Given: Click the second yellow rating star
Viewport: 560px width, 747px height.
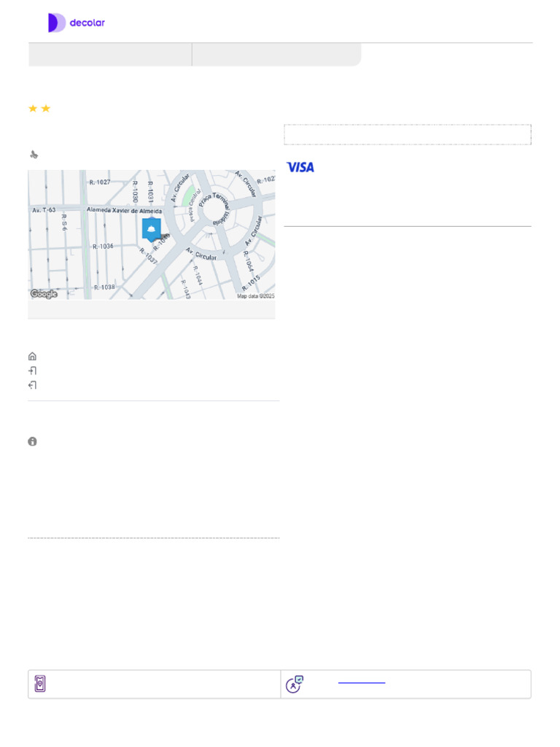Looking at the screenshot, I should coord(46,109).
